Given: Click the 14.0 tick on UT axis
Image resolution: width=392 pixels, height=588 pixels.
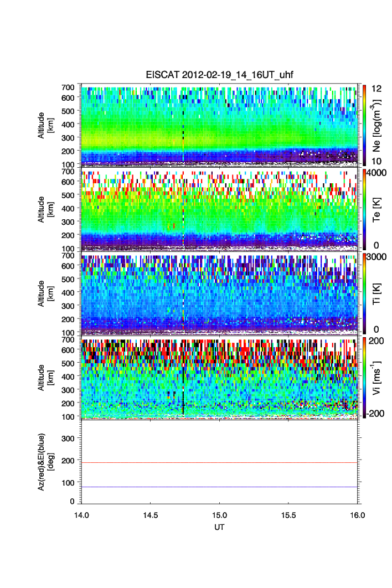Looking at the screenshot, I should [x=82, y=514].
